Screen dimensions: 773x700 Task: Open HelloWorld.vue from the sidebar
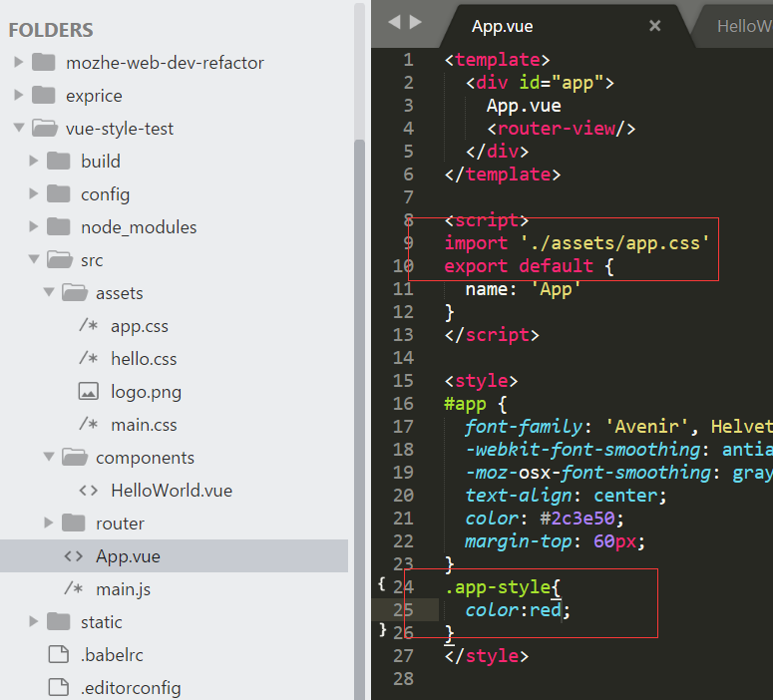172,491
